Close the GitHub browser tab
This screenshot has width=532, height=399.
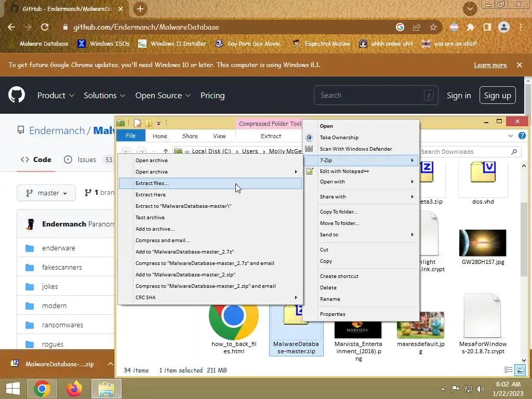click(x=121, y=9)
